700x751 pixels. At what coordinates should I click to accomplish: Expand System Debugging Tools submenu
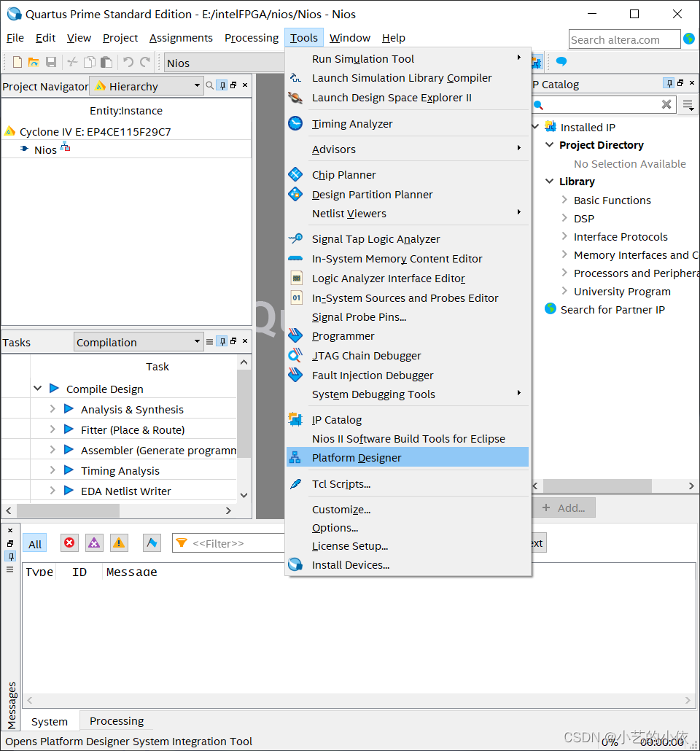[x=408, y=394]
